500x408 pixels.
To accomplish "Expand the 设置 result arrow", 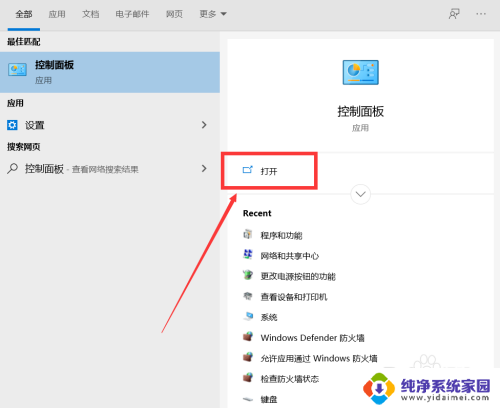I will (204, 125).
